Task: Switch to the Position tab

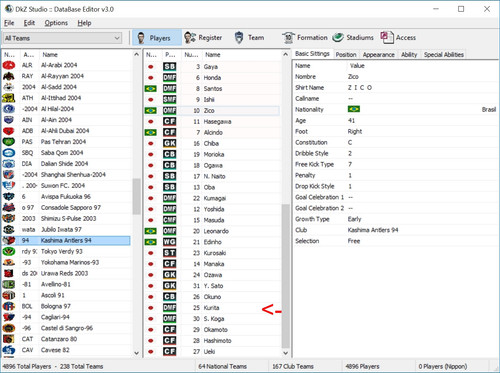Action: [x=346, y=55]
